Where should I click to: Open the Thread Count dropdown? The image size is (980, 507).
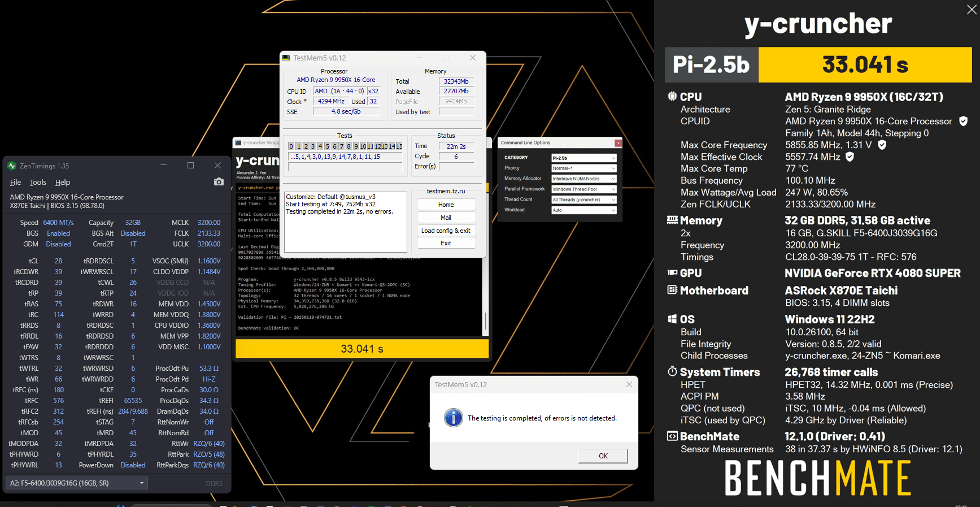(x=583, y=200)
